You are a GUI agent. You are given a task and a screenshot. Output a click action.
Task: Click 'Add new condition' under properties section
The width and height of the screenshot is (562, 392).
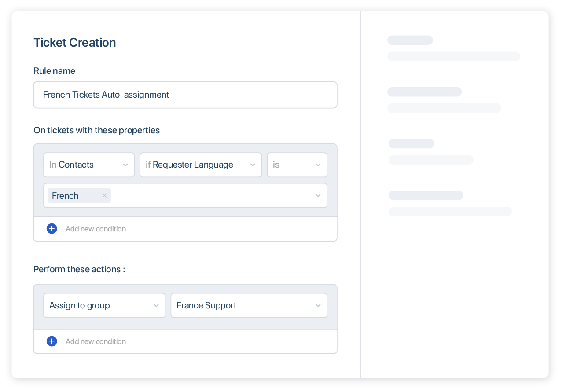pos(96,229)
